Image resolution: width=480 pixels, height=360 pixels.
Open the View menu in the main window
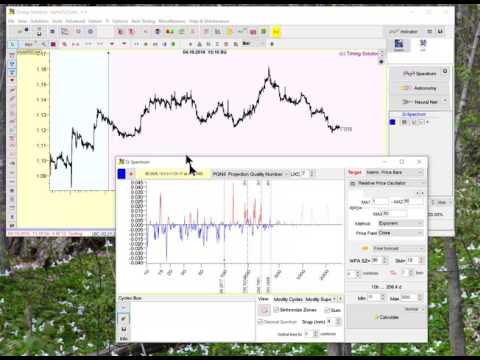click(x=22, y=21)
